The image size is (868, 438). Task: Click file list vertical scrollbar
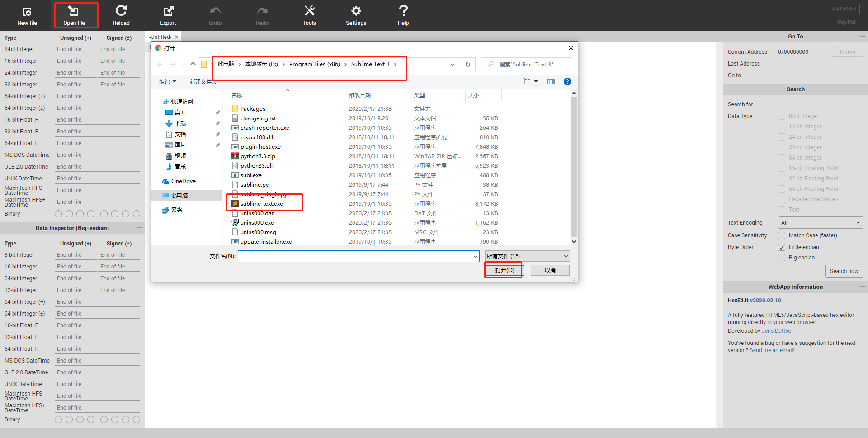(x=574, y=166)
